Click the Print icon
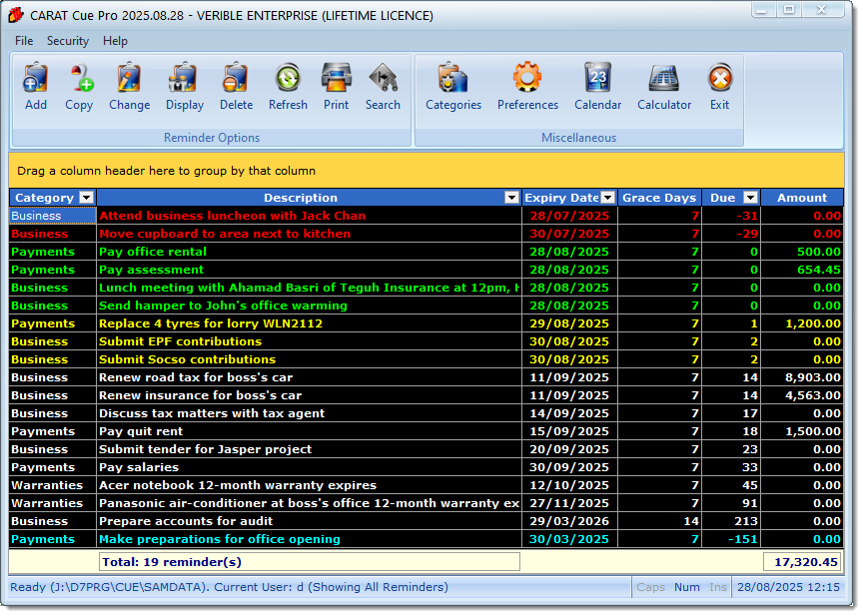This screenshot has height=616, width=863. tap(337, 78)
